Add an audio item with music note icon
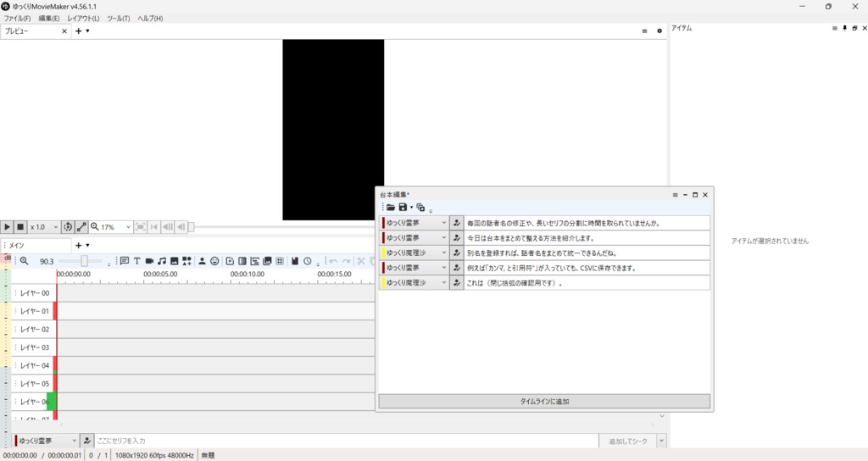Image resolution: width=868 pixels, height=461 pixels. (x=162, y=261)
